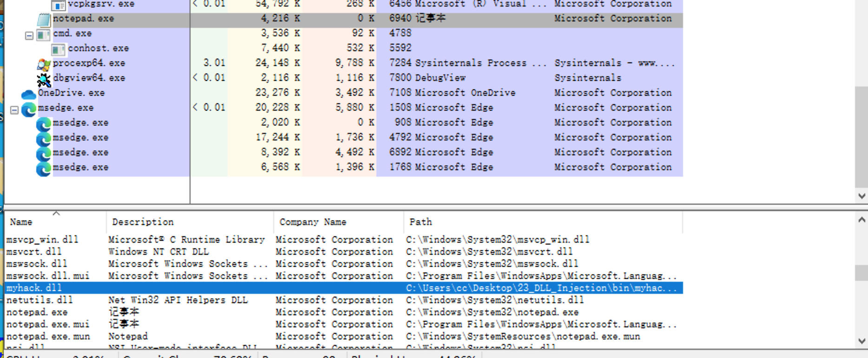
Task: Sort DLL list by Description column
Action: [190, 222]
